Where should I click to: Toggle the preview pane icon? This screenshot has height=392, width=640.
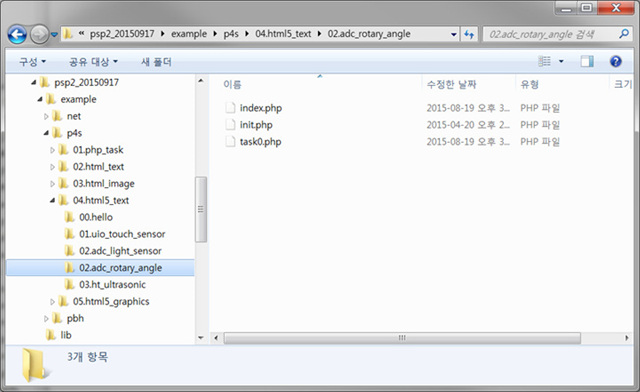[587, 62]
